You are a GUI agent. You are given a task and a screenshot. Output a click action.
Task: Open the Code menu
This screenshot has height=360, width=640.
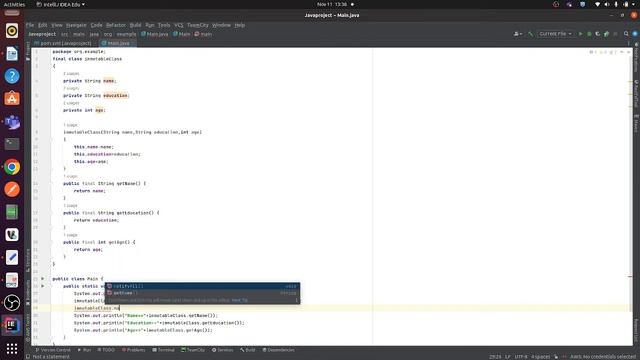[96, 25]
